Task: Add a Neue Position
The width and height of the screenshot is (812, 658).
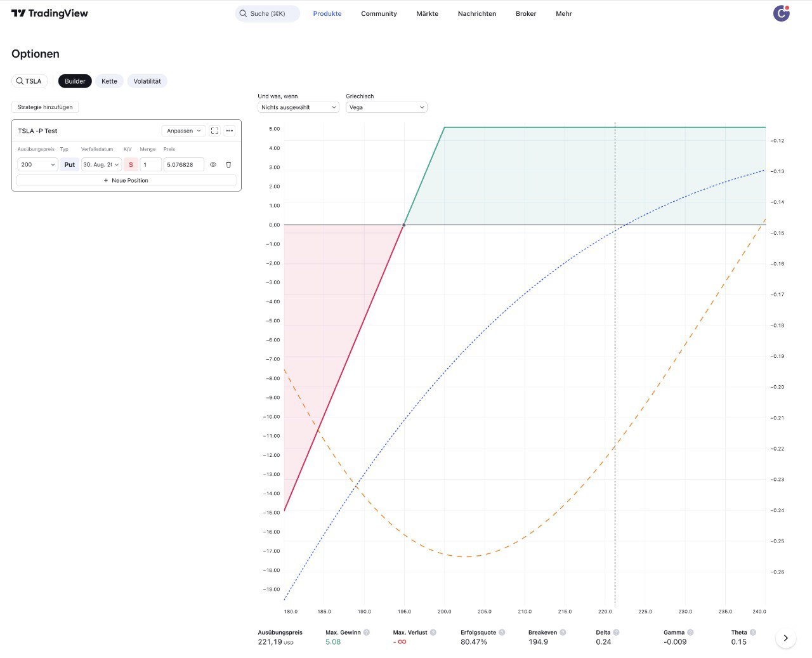Action: [126, 180]
